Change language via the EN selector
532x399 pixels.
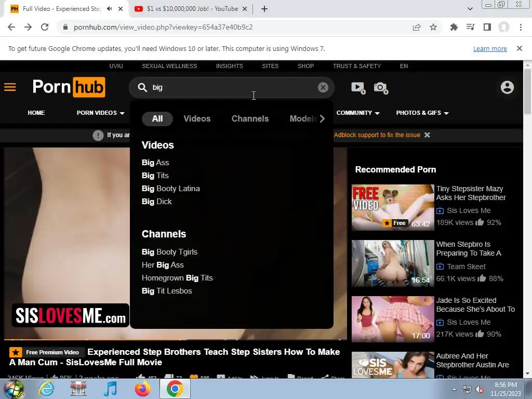pyautogui.click(x=404, y=66)
